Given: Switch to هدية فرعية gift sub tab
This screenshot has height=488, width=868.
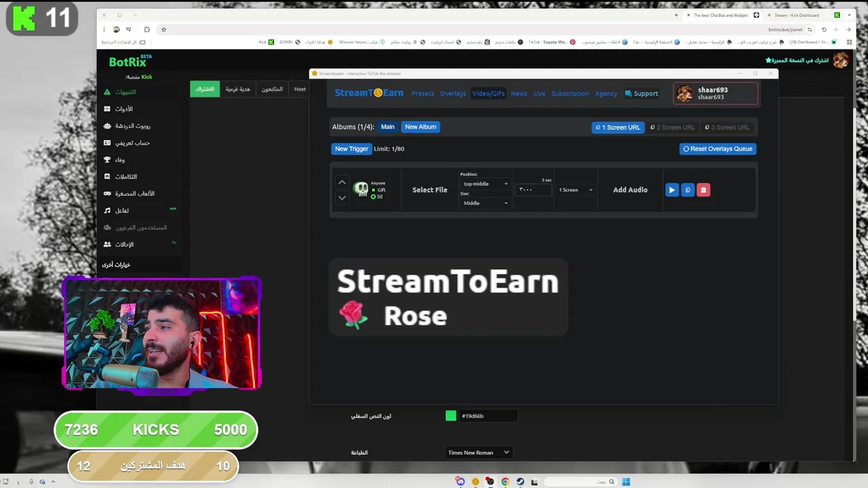Looking at the screenshot, I should (x=238, y=89).
